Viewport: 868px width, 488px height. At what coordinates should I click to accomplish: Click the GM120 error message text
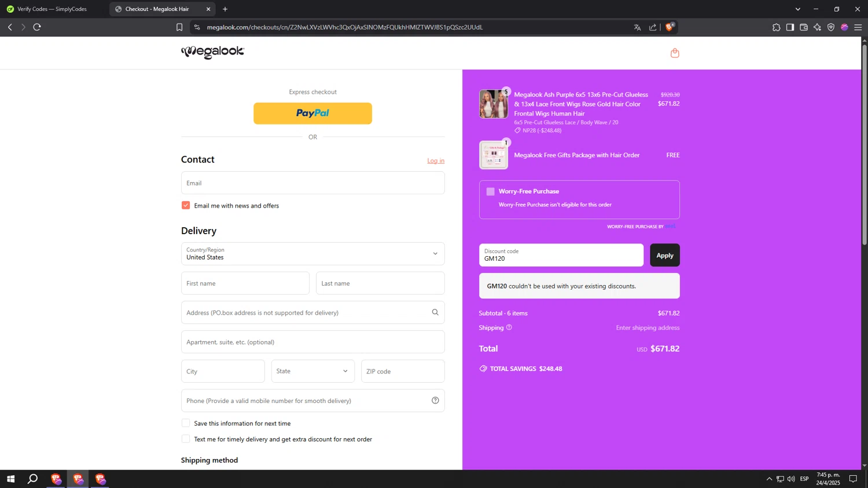(561, 286)
